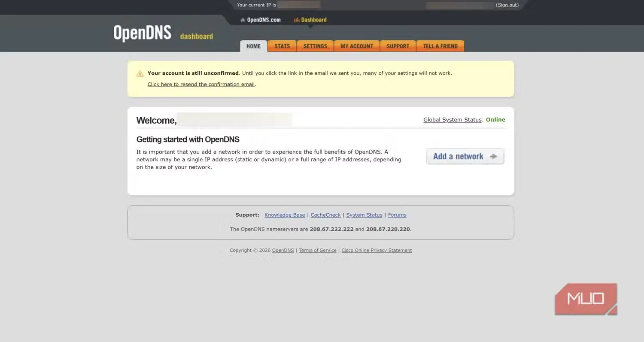Open the Global System Status link
This screenshot has width=644, height=342.
453,120
